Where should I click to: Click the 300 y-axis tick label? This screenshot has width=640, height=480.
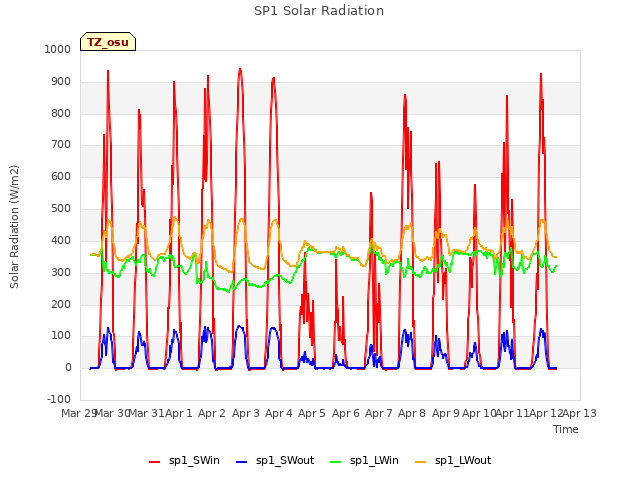[x=61, y=272]
